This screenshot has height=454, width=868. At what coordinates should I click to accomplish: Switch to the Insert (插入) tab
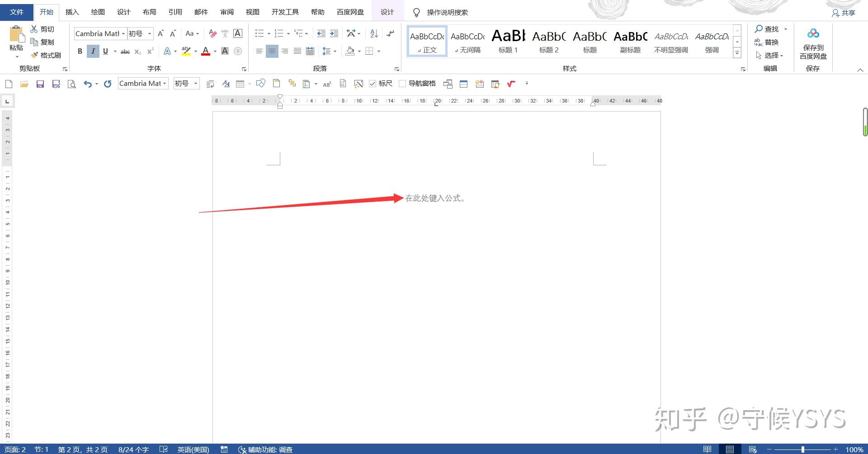pyautogui.click(x=72, y=12)
